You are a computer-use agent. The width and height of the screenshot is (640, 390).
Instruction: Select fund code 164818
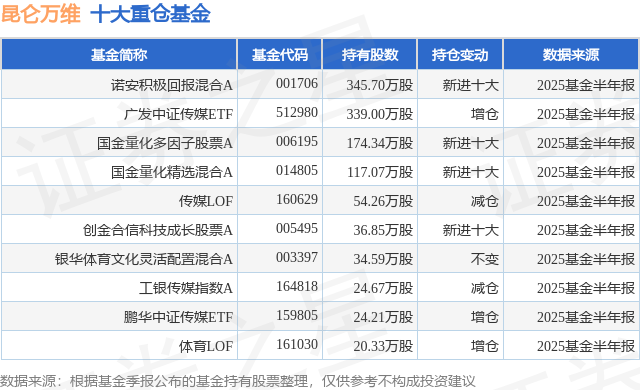297,286
